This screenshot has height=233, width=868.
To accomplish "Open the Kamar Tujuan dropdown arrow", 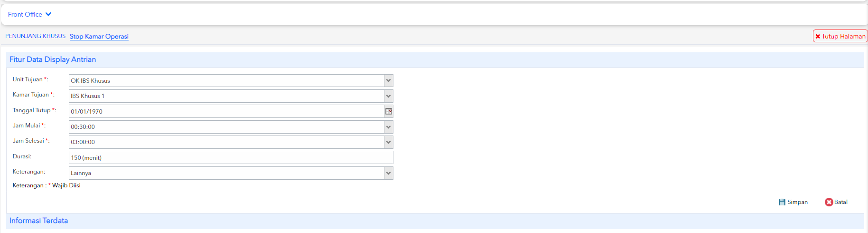I will (x=389, y=96).
